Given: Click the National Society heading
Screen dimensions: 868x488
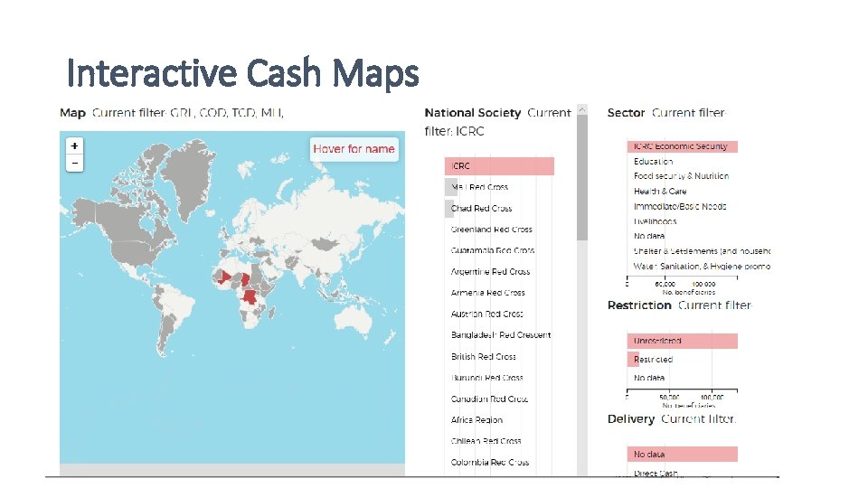Looking at the screenshot, I should (x=473, y=113).
